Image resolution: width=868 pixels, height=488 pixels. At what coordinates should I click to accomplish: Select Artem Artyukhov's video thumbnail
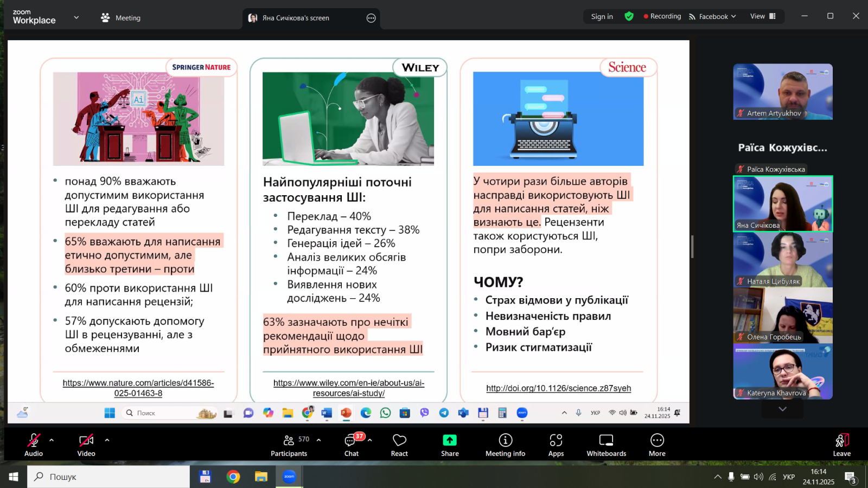(x=782, y=92)
